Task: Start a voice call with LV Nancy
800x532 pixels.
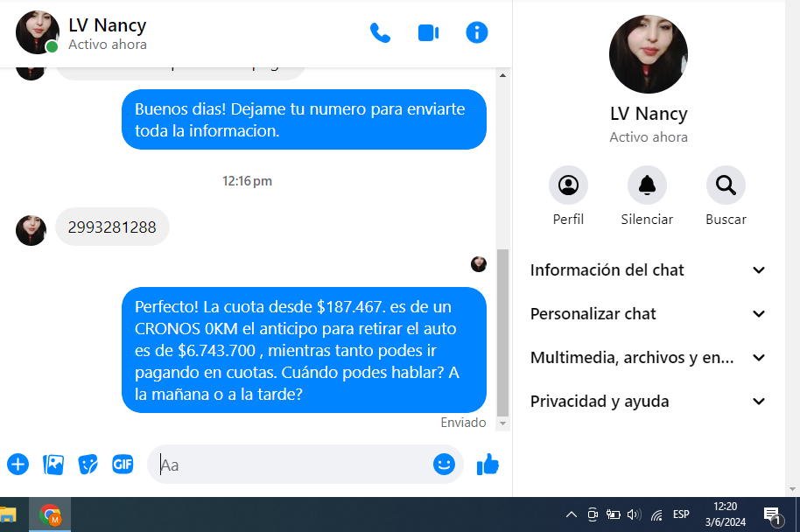Action: (380, 33)
